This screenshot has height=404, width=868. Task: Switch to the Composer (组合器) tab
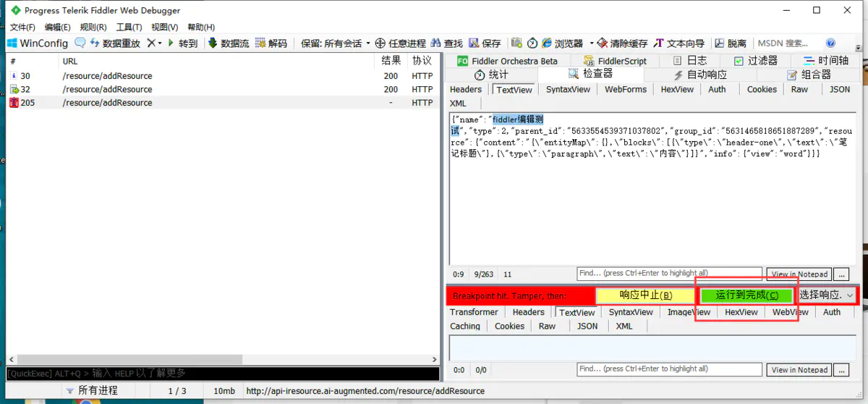point(809,75)
